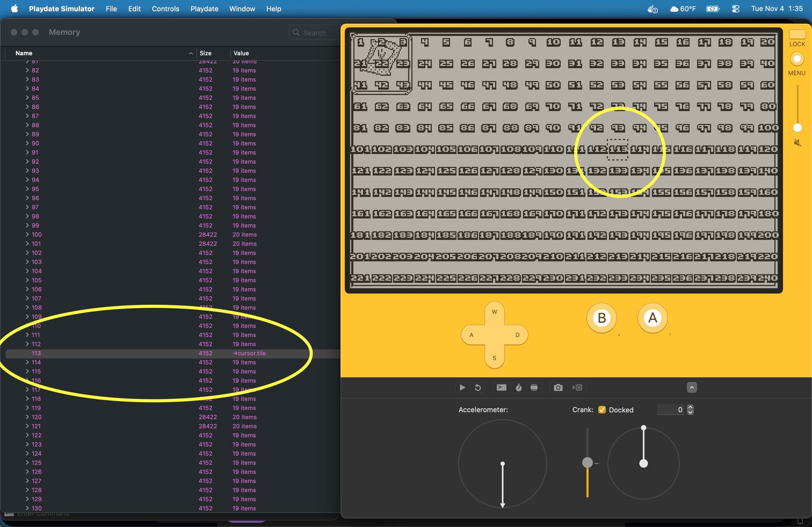Open the console window icon
Image resolution: width=812 pixels, height=527 pixels.
click(x=501, y=388)
